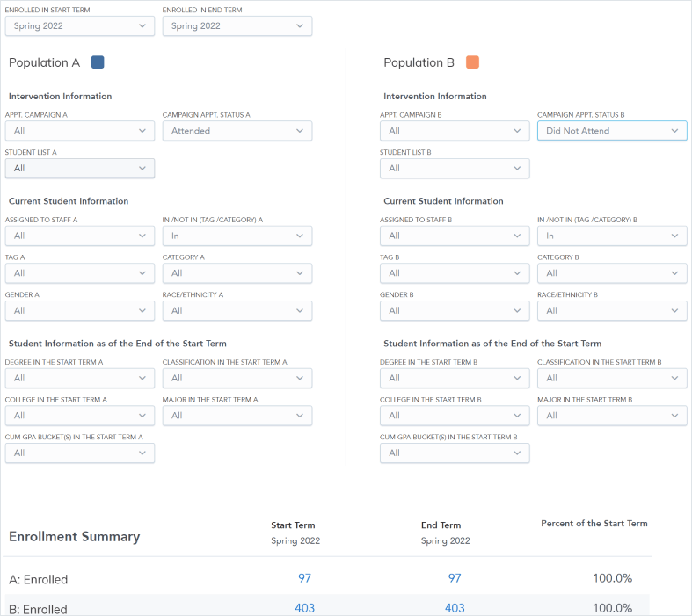Viewport: 692px width, 616px height.
Task: Open the Assigned to Staff B dropdown
Action: tap(455, 236)
